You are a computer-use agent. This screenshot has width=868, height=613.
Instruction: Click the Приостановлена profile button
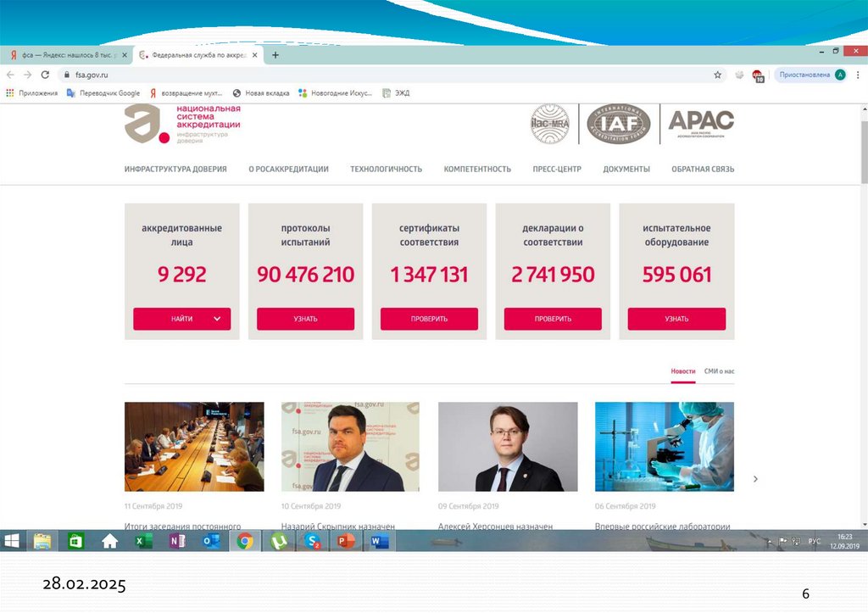(811, 75)
